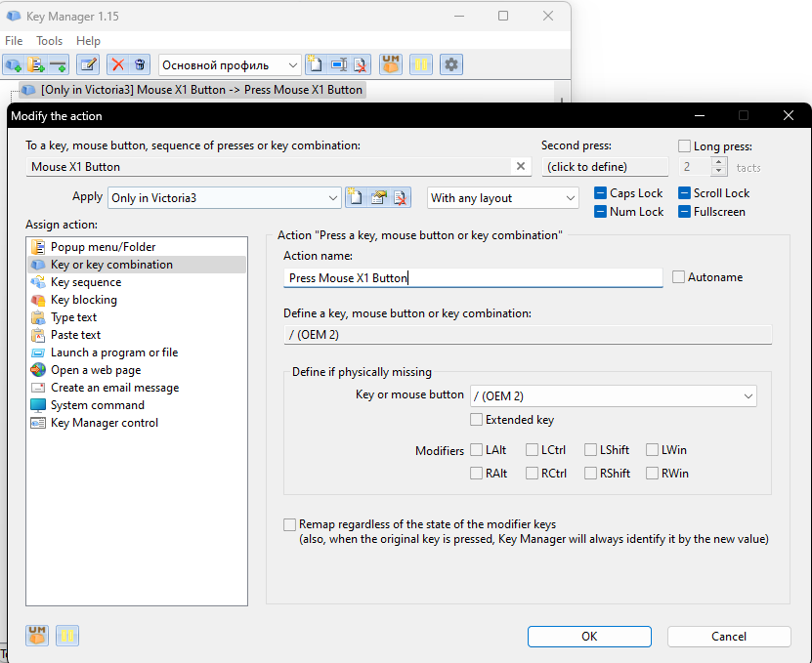Click the edit action pencil icon
The image size is (812, 663).
pos(88,64)
